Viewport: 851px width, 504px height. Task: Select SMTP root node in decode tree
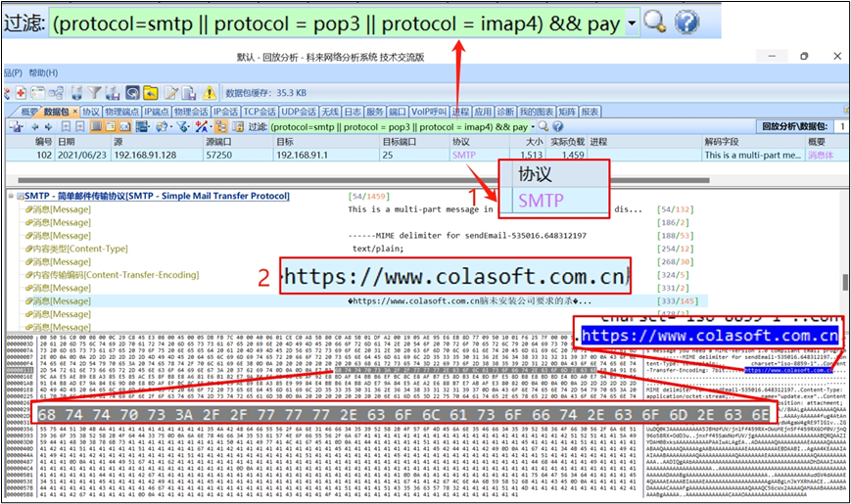pyautogui.click(x=158, y=196)
